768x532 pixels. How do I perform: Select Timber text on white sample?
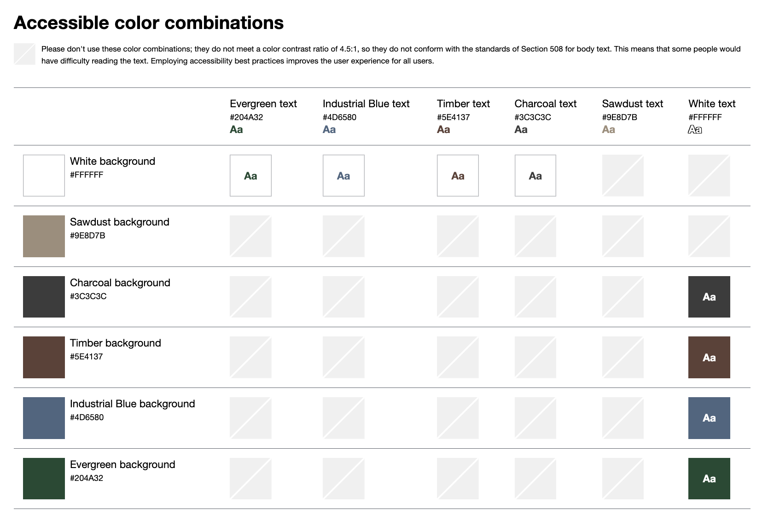pos(458,175)
